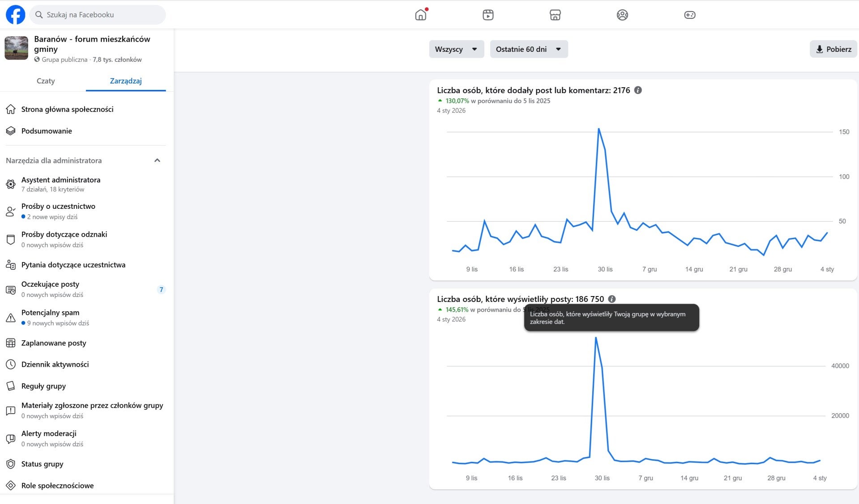Open Strona główna społeczności link
Viewport: 859px width, 504px height.
coord(67,110)
